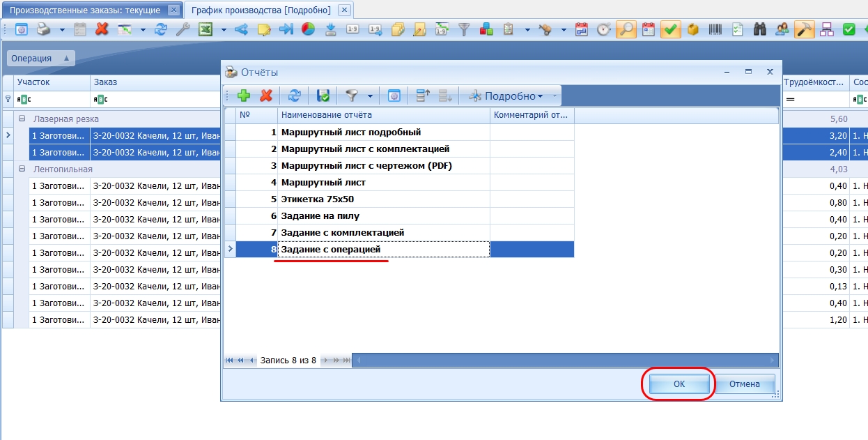Click the horizontal scrollbar in the Отчёты dialog

pyautogui.click(x=565, y=360)
